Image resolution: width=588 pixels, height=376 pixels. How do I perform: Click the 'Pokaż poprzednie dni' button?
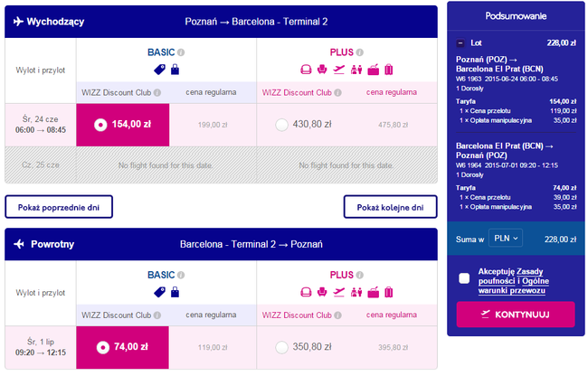point(57,207)
